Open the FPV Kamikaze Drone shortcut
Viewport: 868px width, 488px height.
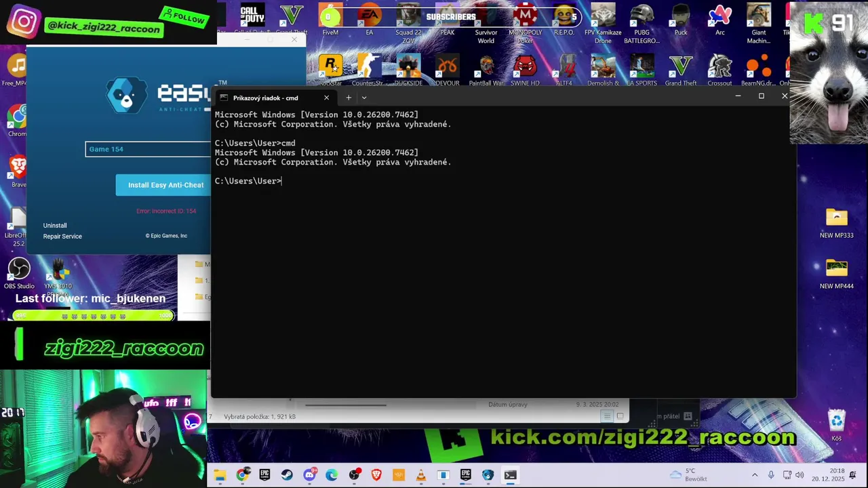pyautogui.click(x=603, y=24)
